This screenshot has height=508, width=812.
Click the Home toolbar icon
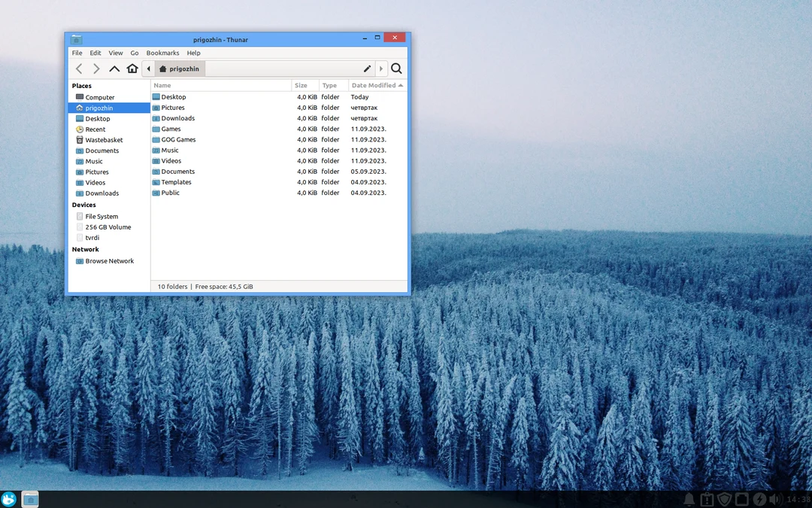[132, 68]
